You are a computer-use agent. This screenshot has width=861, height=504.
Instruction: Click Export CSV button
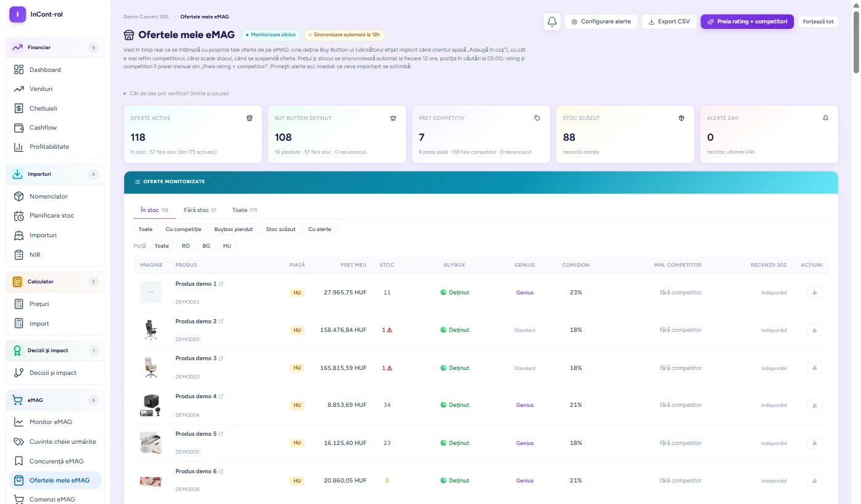(669, 22)
